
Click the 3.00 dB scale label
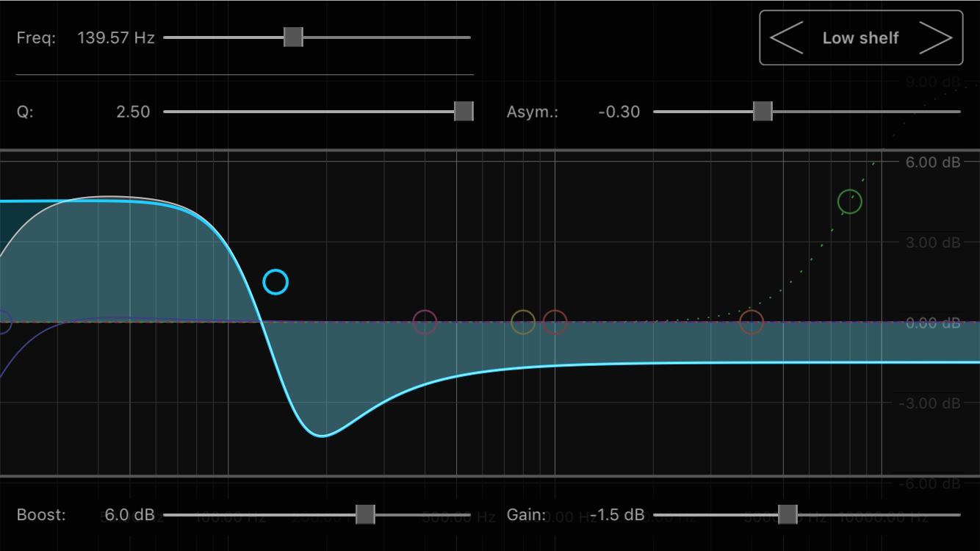pos(933,242)
